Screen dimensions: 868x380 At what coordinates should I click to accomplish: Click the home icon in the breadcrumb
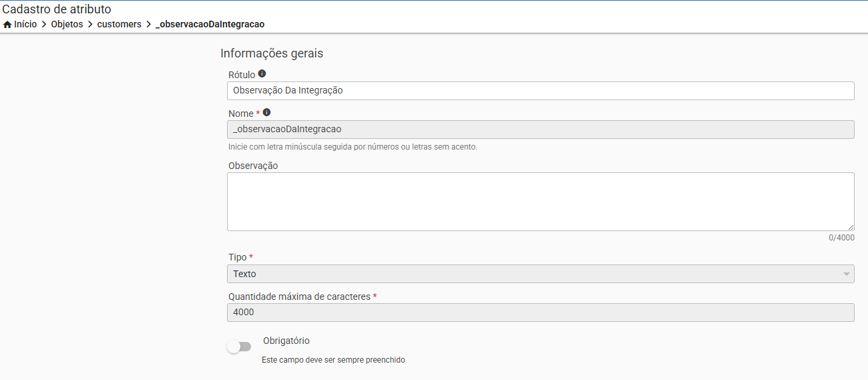point(7,24)
